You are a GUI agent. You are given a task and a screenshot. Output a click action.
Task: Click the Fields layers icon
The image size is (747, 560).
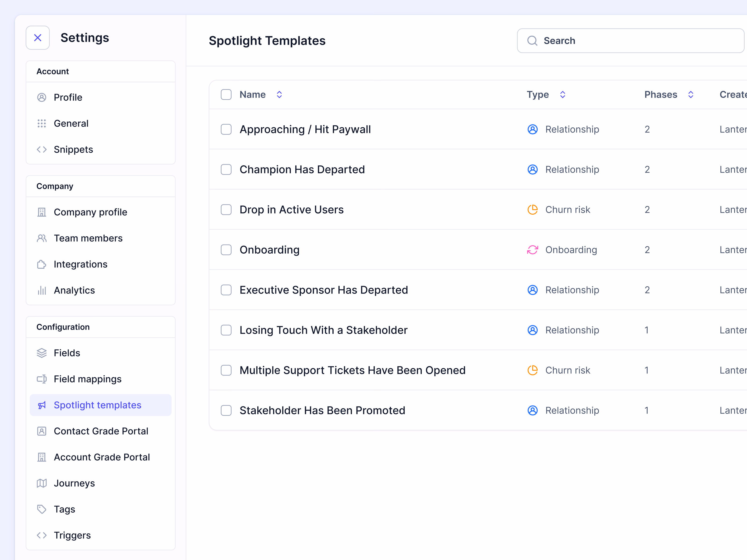tap(42, 353)
